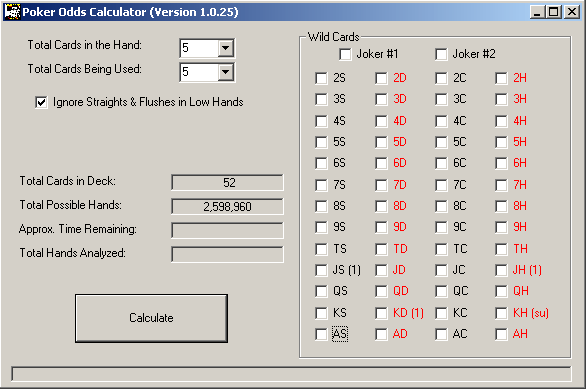Click the Total Cards in Deck field
This screenshot has height=389, width=586.
[x=227, y=182]
